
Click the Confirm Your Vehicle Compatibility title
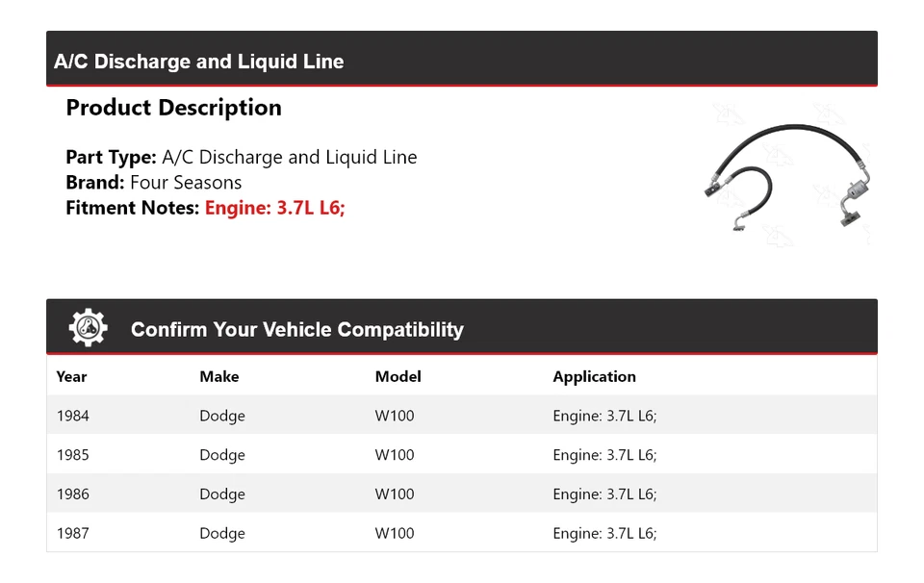pyautogui.click(x=296, y=330)
